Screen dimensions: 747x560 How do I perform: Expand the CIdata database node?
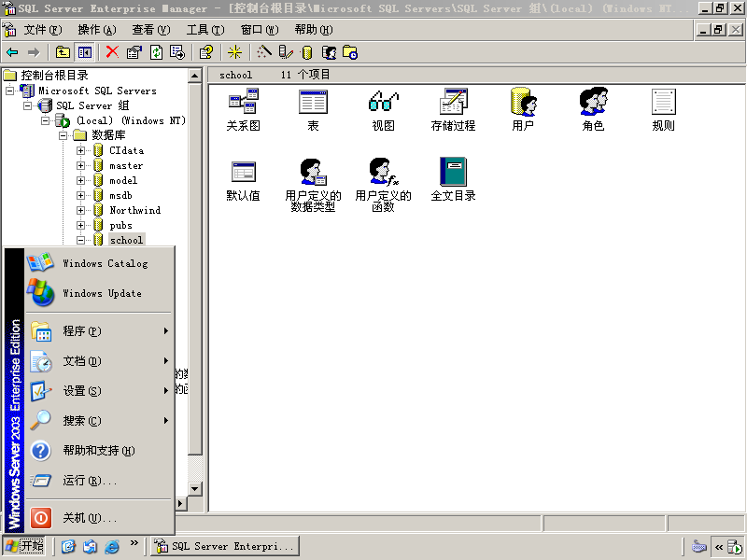(80, 150)
